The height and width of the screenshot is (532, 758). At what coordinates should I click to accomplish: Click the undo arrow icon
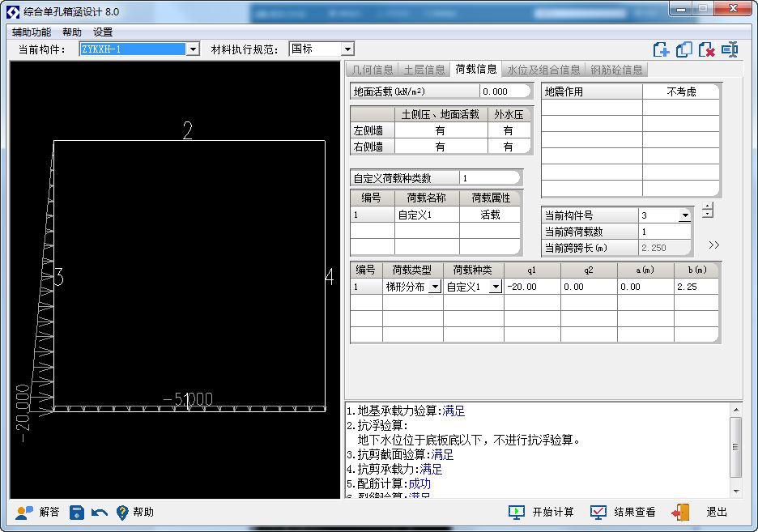pyautogui.click(x=100, y=513)
